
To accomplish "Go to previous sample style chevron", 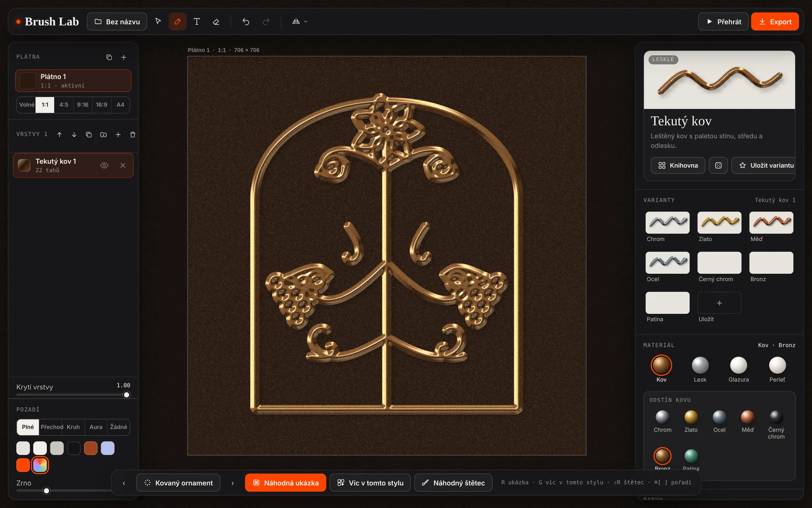I will [x=124, y=483].
